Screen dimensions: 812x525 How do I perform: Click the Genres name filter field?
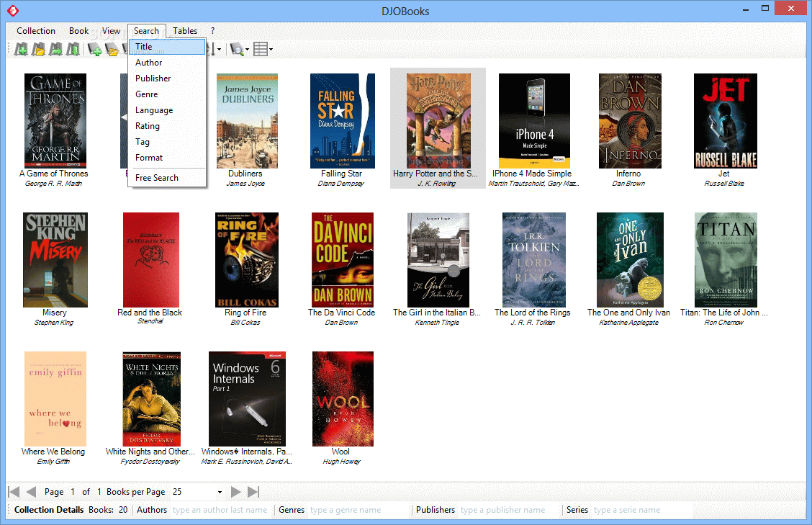pos(358,510)
